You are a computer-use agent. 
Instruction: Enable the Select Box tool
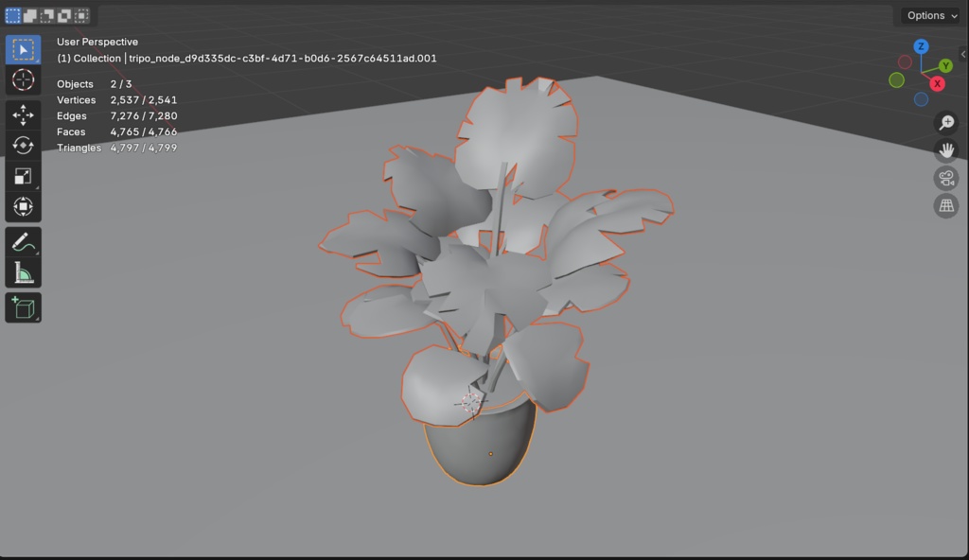click(23, 49)
